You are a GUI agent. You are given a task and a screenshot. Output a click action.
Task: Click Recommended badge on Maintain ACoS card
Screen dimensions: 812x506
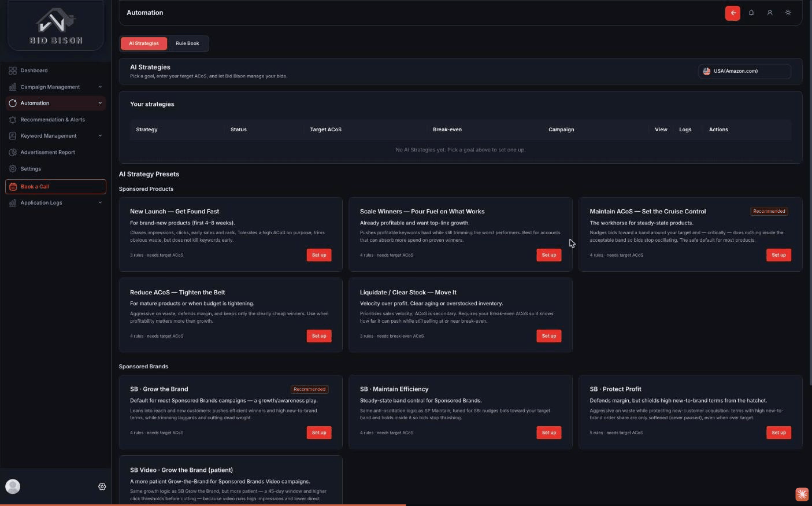[769, 212]
